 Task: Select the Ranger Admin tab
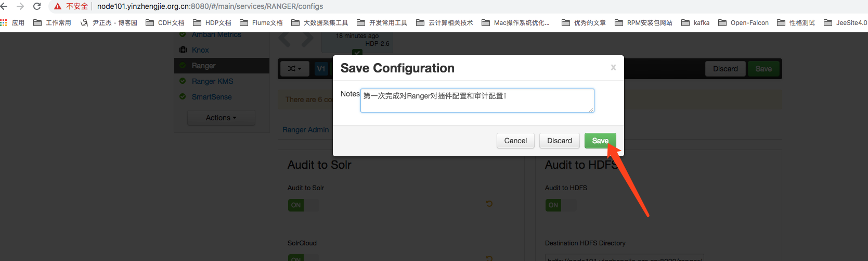pyautogui.click(x=305, y=130)
